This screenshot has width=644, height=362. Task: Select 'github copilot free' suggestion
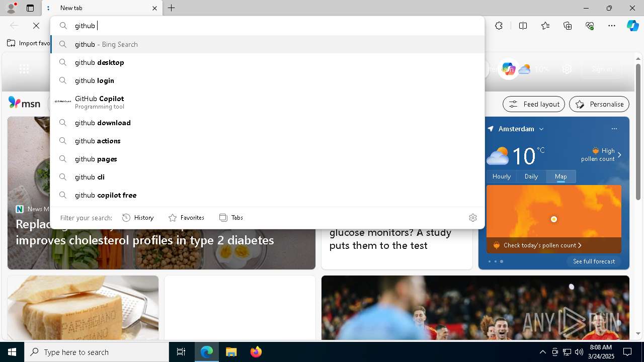point(268,195)
